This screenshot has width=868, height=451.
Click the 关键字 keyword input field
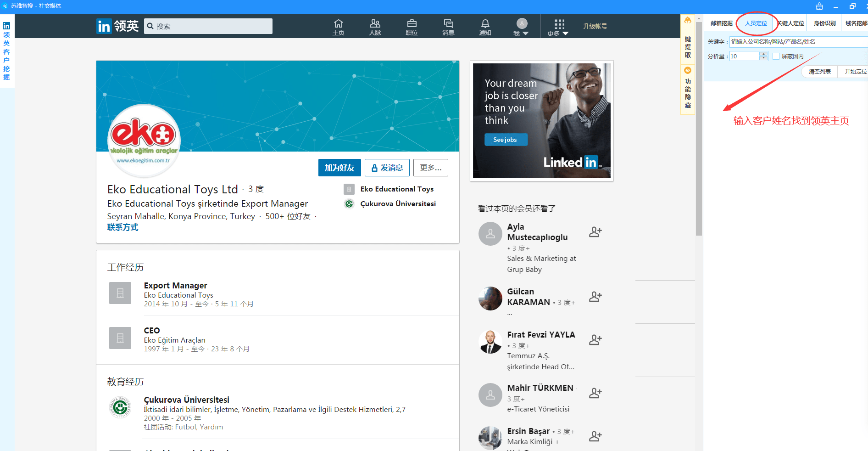[797, 42]
